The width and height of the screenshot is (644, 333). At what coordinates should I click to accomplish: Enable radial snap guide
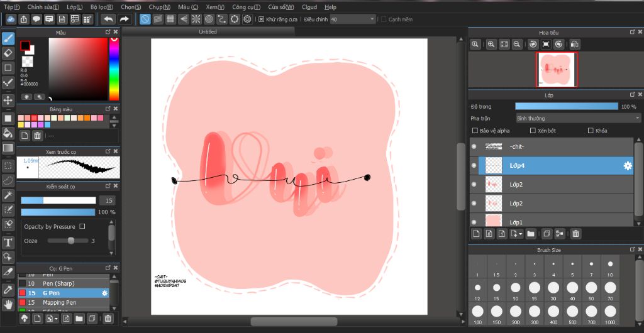[x=196, y=19]
